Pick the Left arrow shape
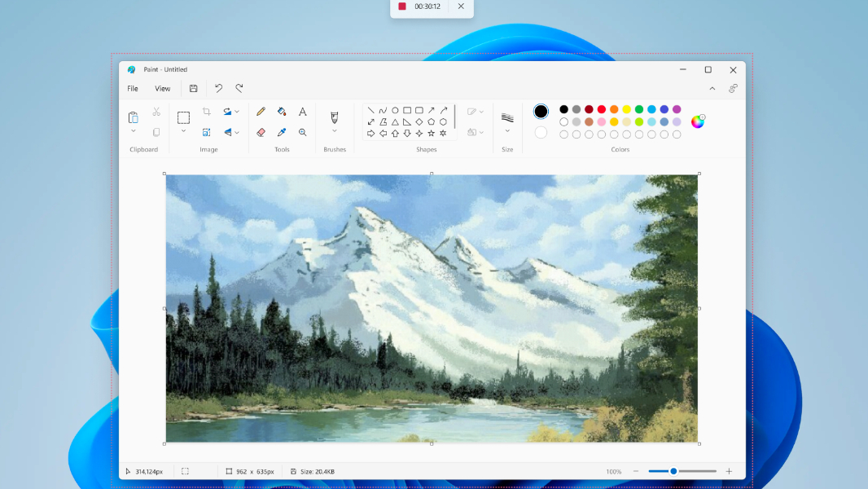The width and height of the screenshot is (868, 489). click(x=383, y=134)
